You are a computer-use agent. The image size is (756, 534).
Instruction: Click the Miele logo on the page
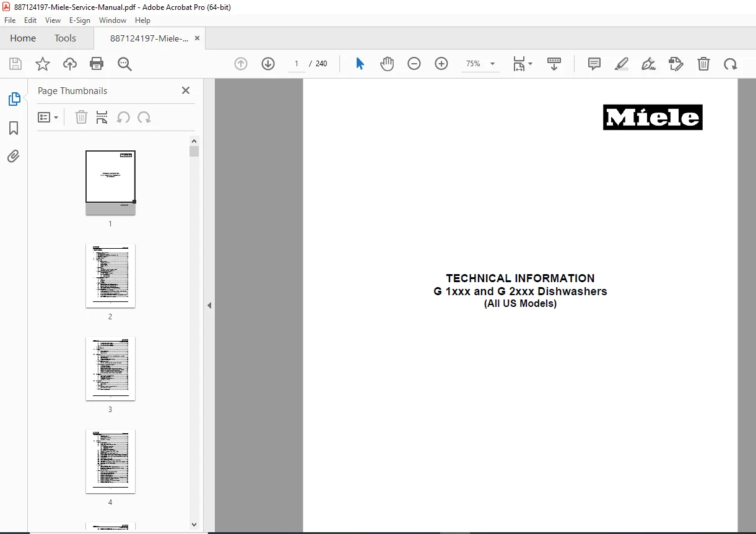(x=653, y=117)
